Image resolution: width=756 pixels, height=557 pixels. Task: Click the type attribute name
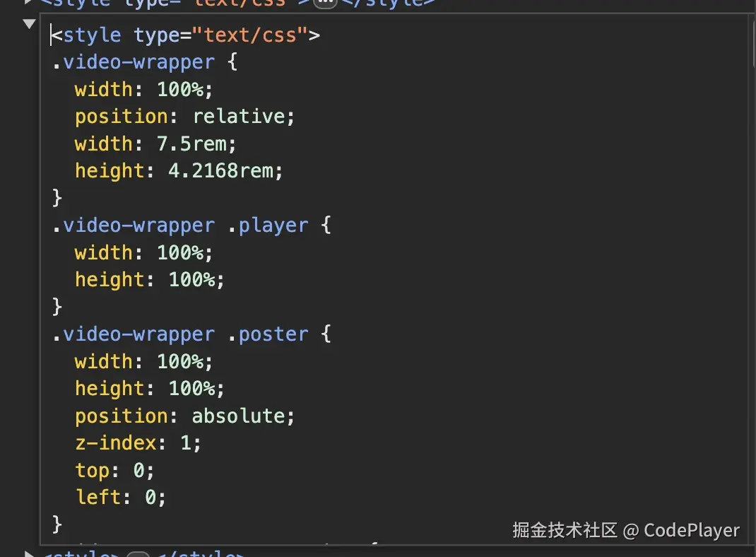(156, 35)
